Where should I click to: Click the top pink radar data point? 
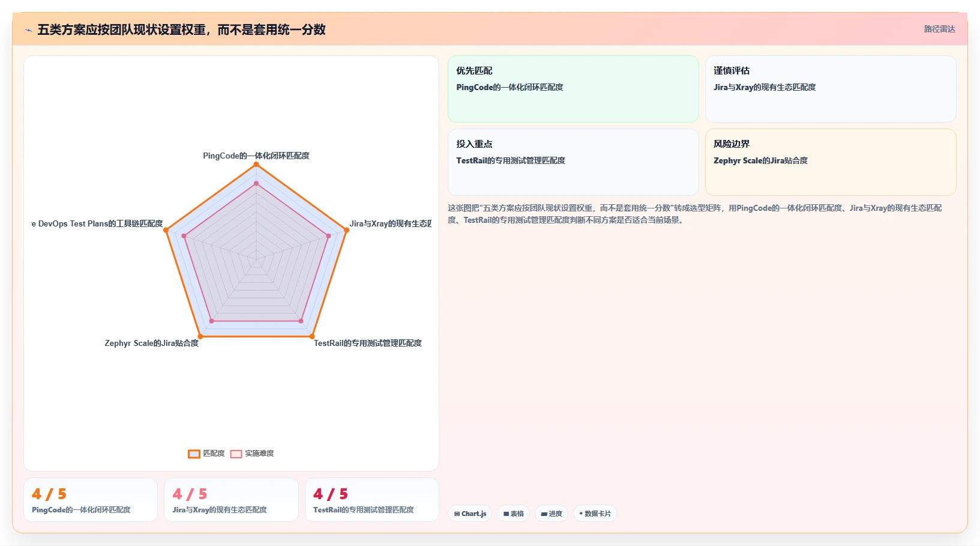coord(256,183)
